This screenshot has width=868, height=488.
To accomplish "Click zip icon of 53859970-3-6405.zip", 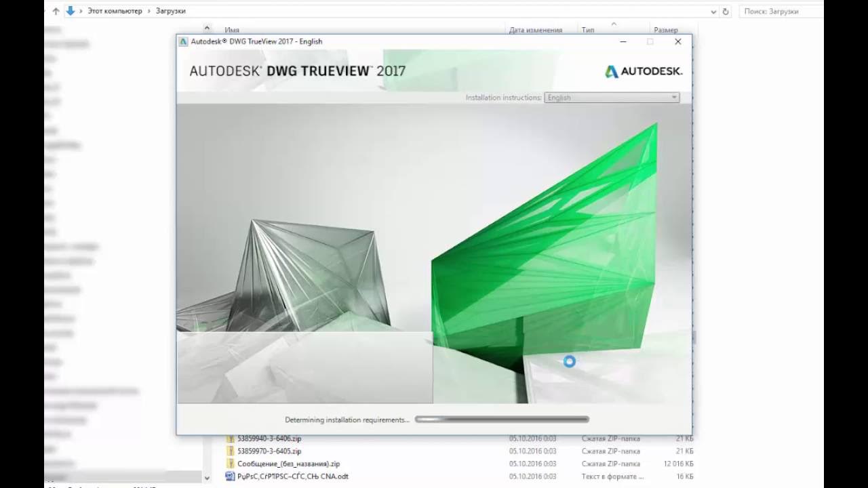I will pos(231,451).
